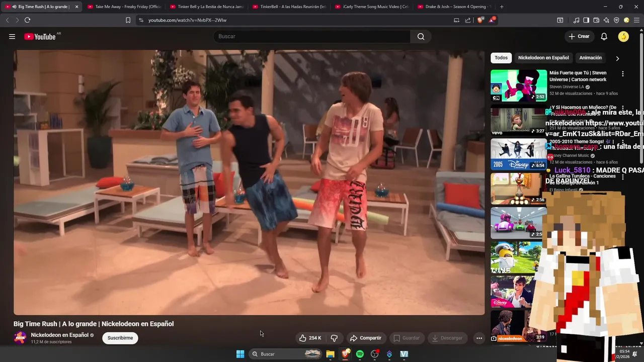Open site settings icon beside the URL
This screenshot has height=362, width=644.
[x=141, y=20]
